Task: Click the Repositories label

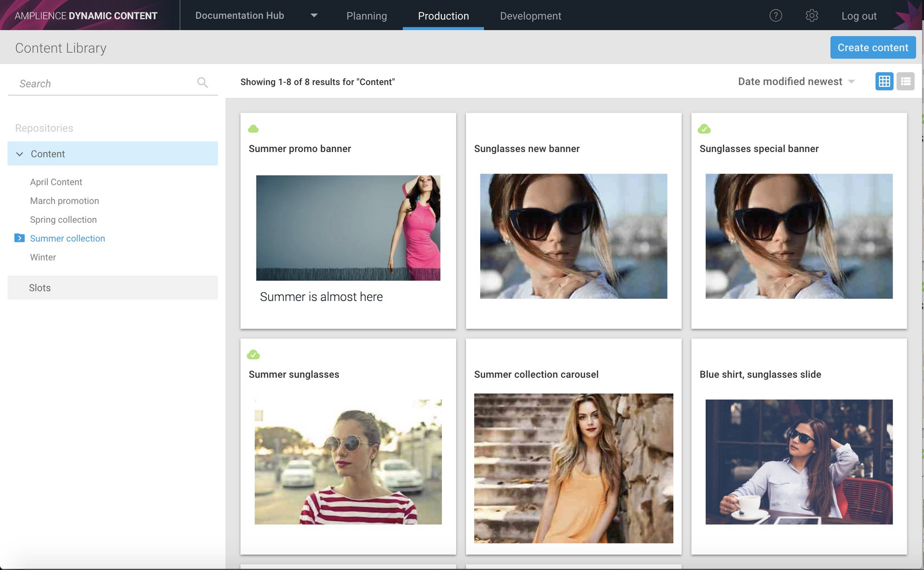Action: coord(44,128)
